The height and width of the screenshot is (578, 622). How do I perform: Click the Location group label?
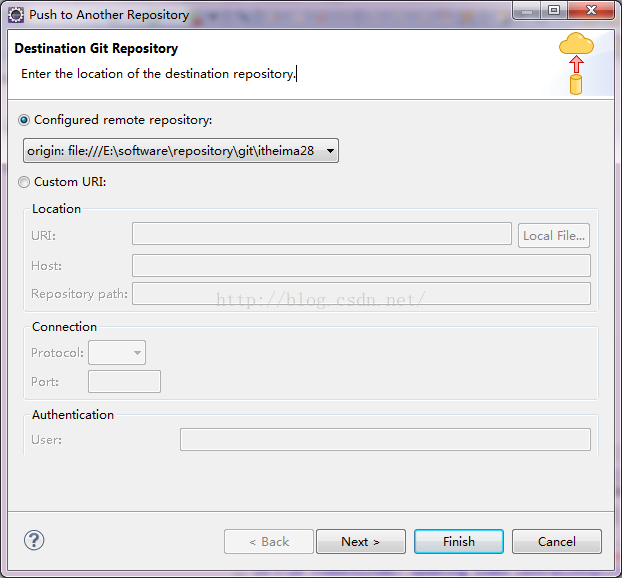tap(56, 209)
